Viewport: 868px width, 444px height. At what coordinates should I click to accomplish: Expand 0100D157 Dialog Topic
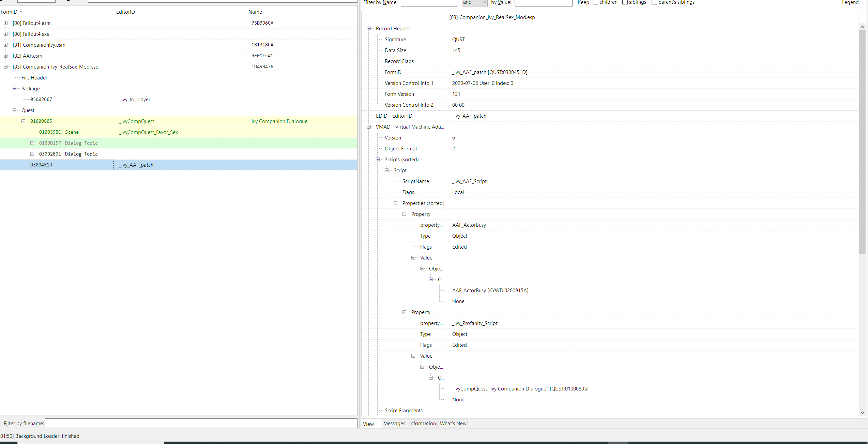point(32,143)
